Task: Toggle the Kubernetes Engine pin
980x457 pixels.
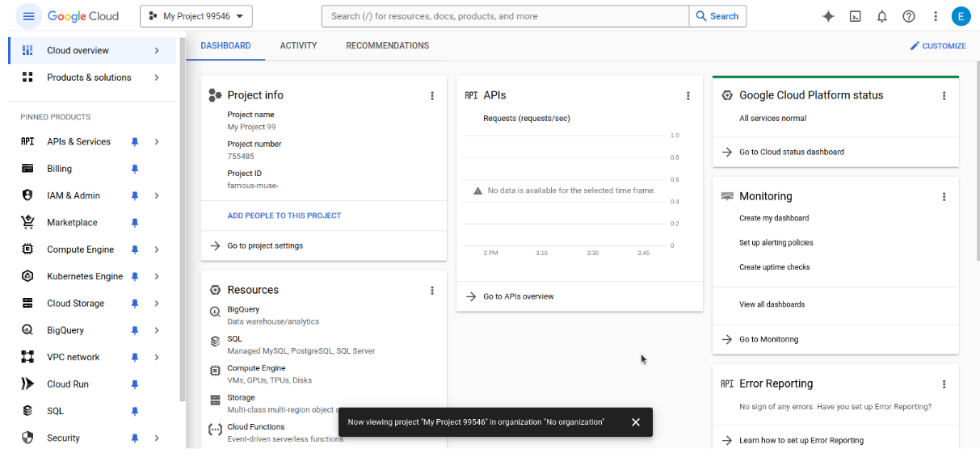Action: pos(135,276)
